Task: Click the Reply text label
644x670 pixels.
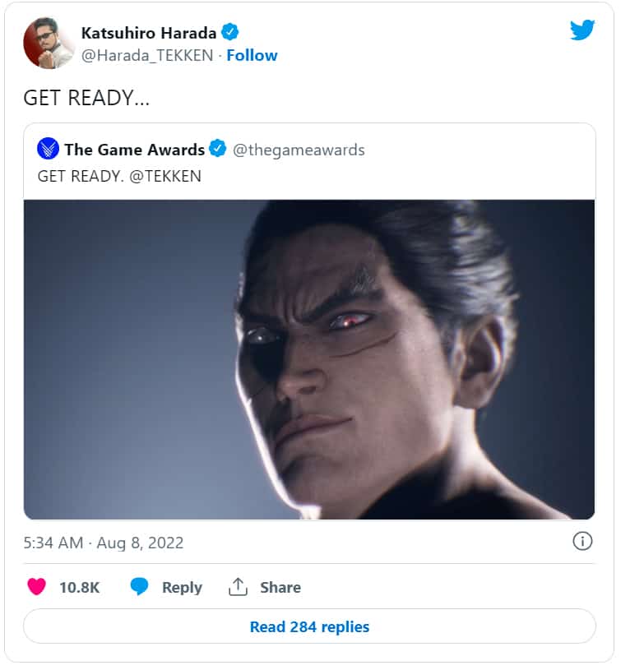Action: (182, 587)
